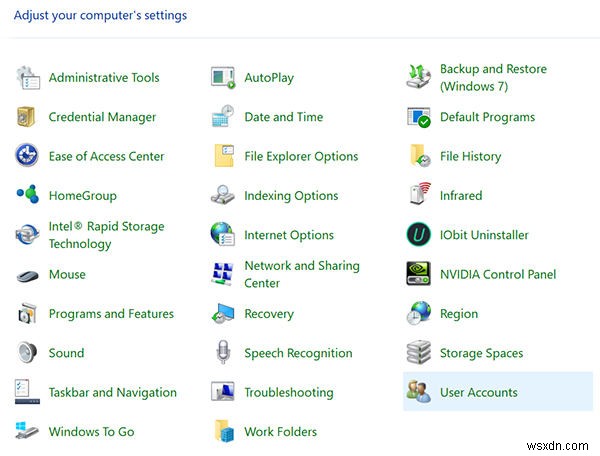Open the Backup and Restore icon

tap(419, 77)
